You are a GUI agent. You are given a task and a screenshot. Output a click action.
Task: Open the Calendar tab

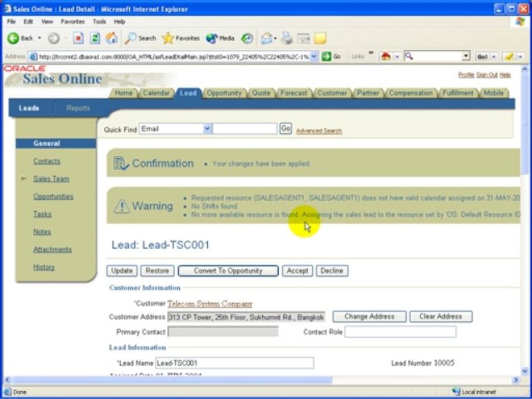pos(156,93)
